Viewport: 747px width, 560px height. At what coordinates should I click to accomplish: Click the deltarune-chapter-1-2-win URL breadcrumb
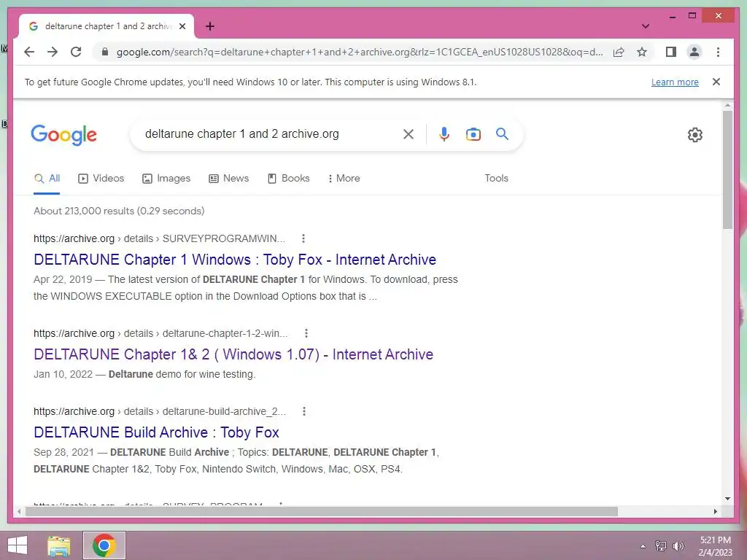click(160, 333)
